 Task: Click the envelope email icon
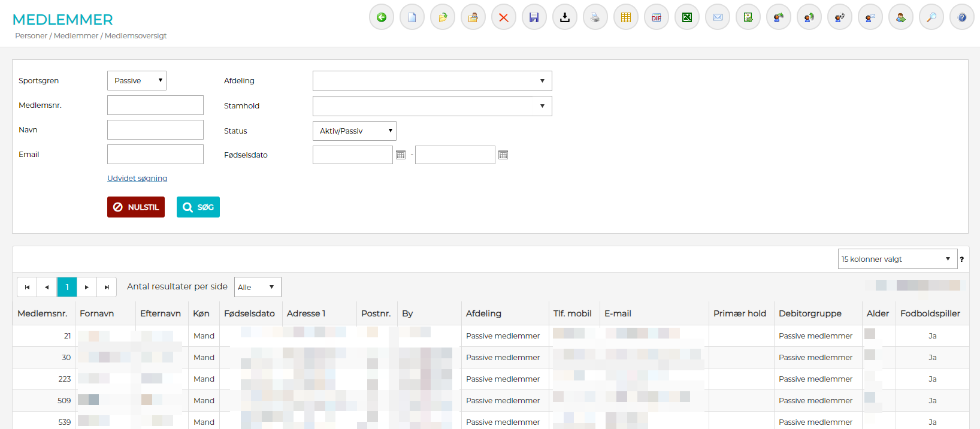pos(718,17)
